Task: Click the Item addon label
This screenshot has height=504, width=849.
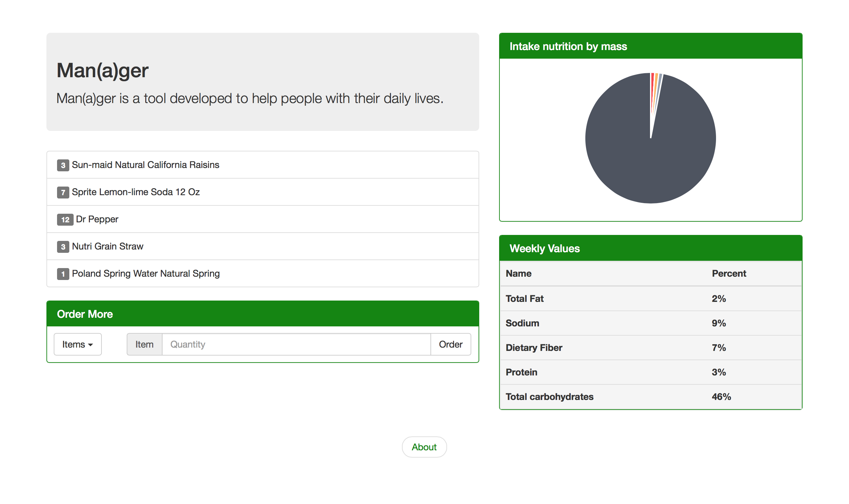Action: pyautogui.click(x=144, y=344)
